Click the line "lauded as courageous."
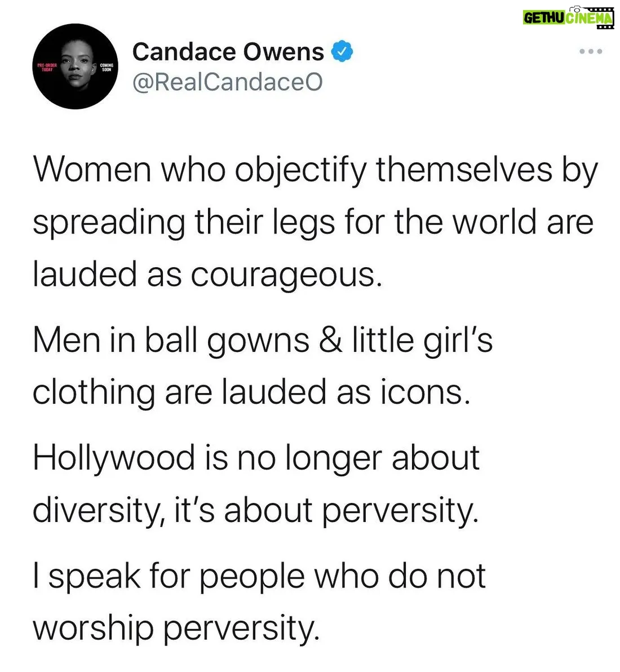The width and height of the screenshot is (620, 672). point(207,275)
